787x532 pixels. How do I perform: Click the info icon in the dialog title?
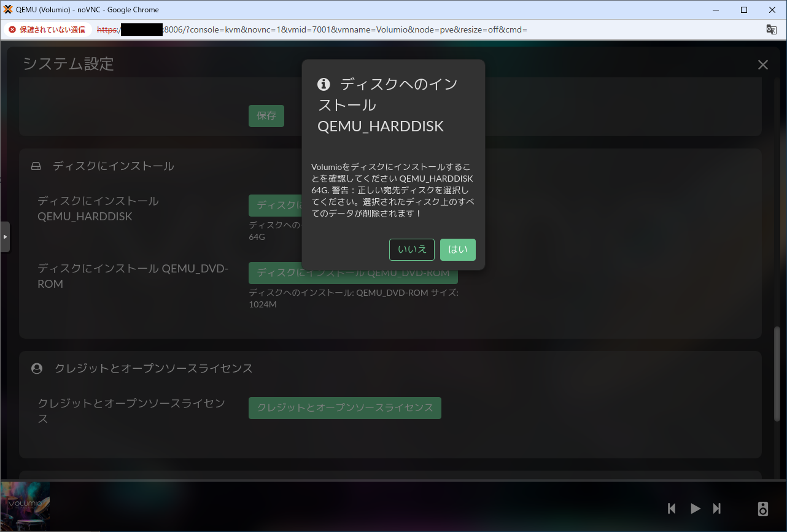[x=324, y=85]
